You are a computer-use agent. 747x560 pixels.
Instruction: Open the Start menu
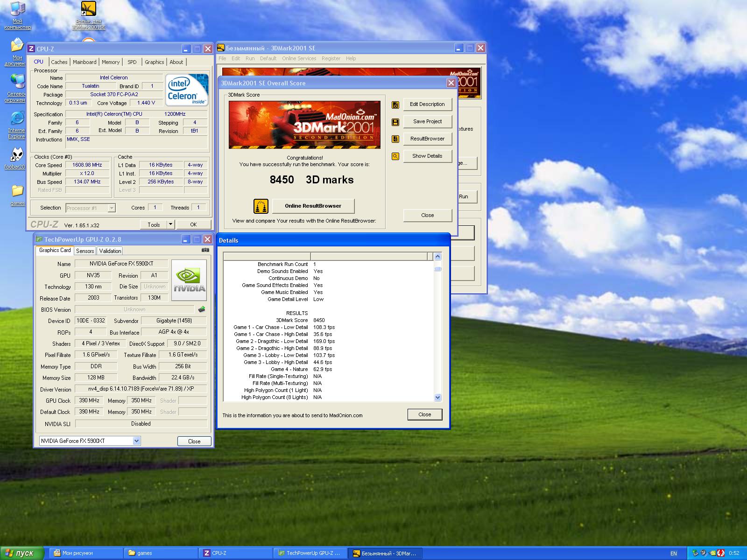point(21,553)
